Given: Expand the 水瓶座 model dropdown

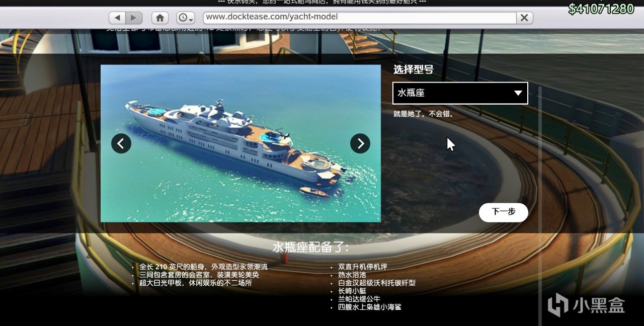Looking at the screenshot, I should 460,93.
